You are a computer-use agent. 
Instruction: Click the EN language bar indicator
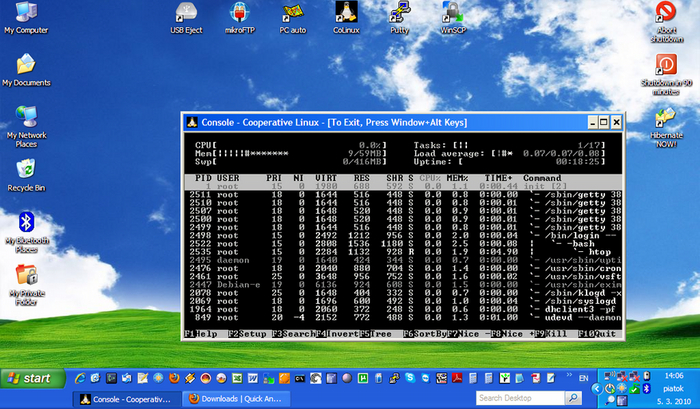pos(583,380)
